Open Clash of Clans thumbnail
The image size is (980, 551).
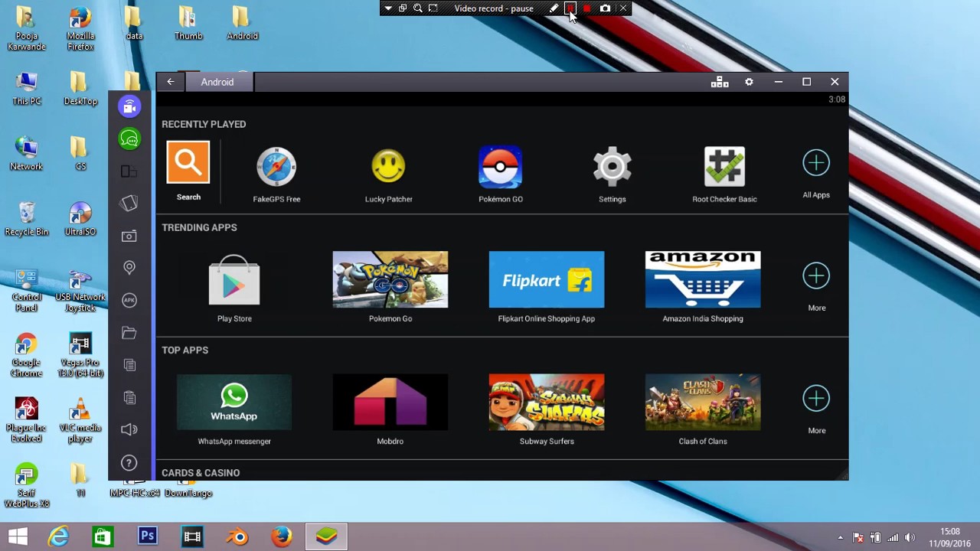click(x=703, y=402)
